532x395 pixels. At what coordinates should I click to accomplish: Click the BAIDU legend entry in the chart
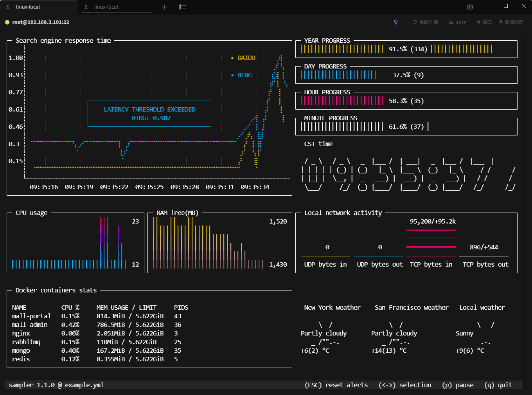click(x=246, y=58)
